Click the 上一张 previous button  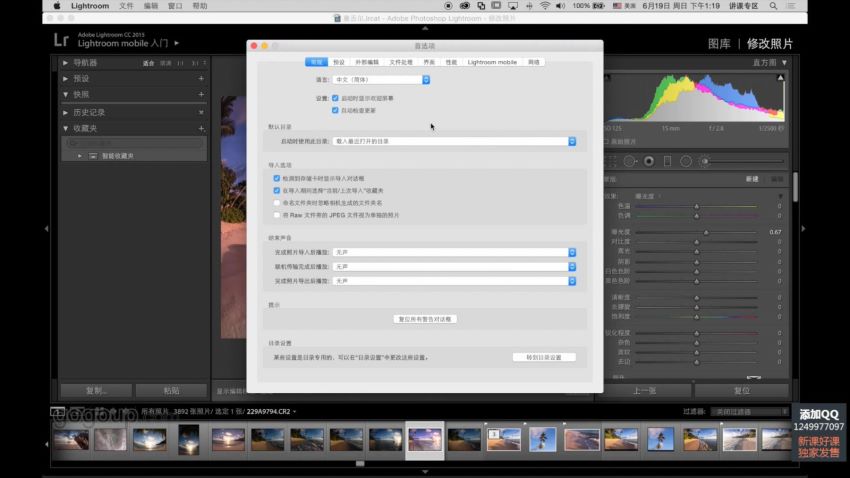[645, 391]
